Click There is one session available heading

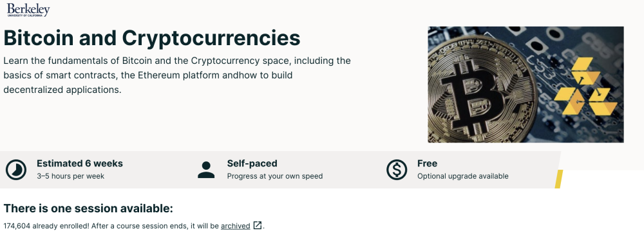[x=88, y=208]
